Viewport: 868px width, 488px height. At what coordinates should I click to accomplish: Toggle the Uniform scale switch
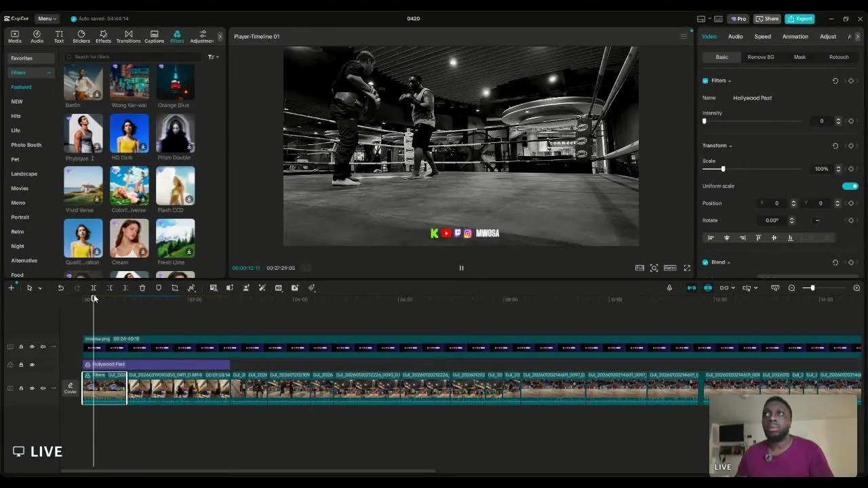pyautogui.click(x=850, y=186)
